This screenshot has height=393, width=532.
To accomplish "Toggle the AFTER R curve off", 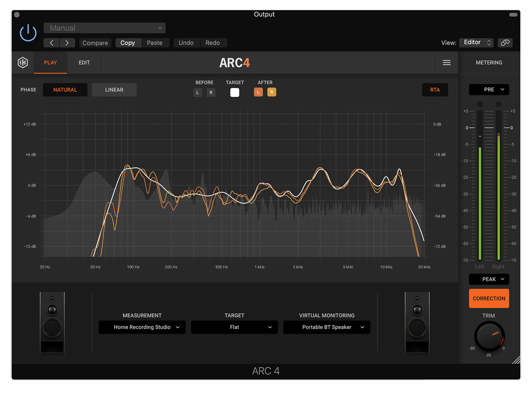I will pyautogui.click(x=272, y=92).
